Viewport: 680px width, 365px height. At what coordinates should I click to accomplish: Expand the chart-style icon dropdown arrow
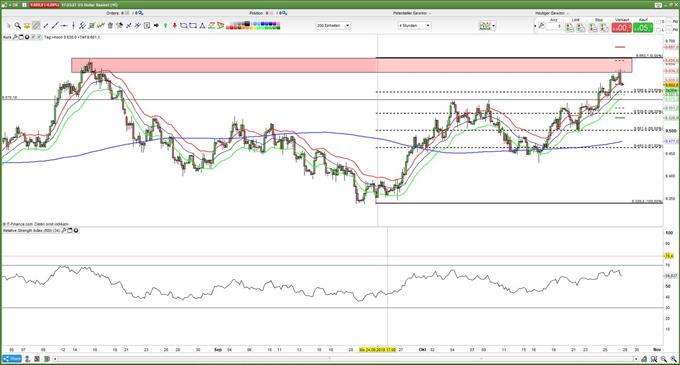[494, 26]
